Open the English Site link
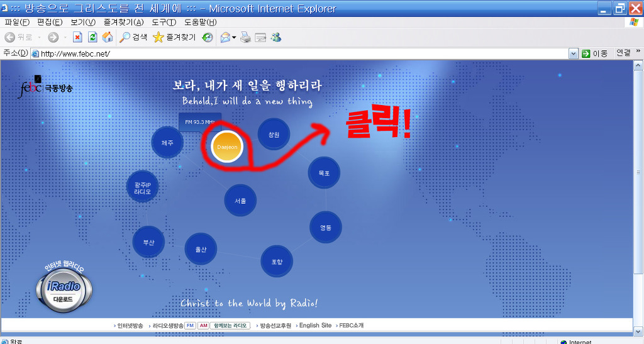Viewport: 644px width, 344px height. (x=315, y=325)
